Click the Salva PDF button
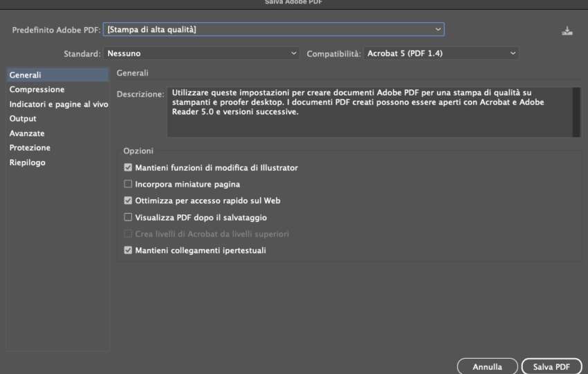The width and height of the screenshot is (588, 374). click(x=551, y=366)
